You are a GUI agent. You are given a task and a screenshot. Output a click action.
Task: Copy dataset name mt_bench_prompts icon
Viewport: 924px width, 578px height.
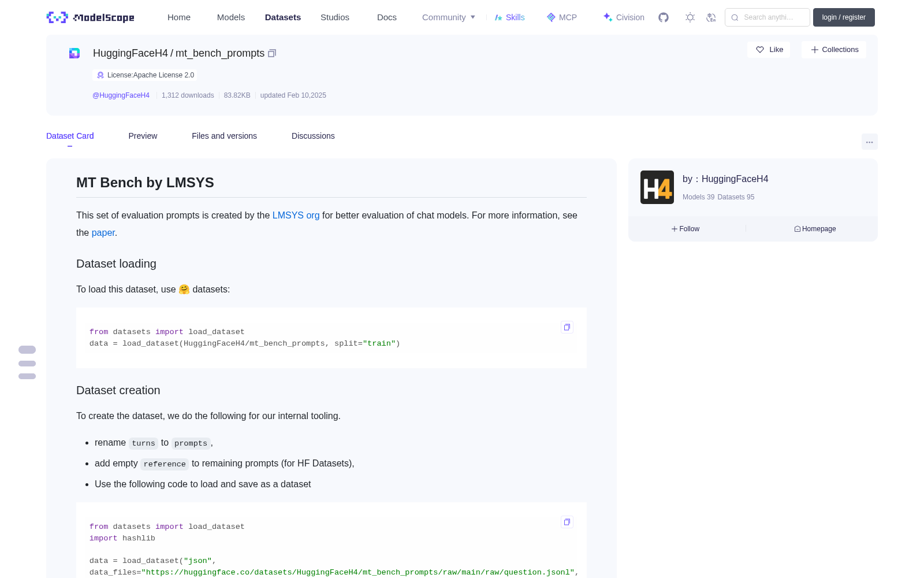[272, 53]
